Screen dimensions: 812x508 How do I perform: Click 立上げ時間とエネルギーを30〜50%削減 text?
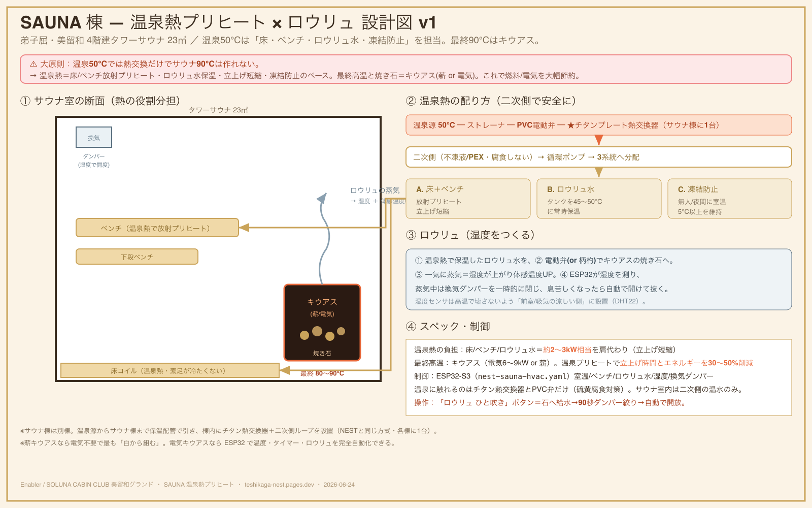[x=687, y=363]
